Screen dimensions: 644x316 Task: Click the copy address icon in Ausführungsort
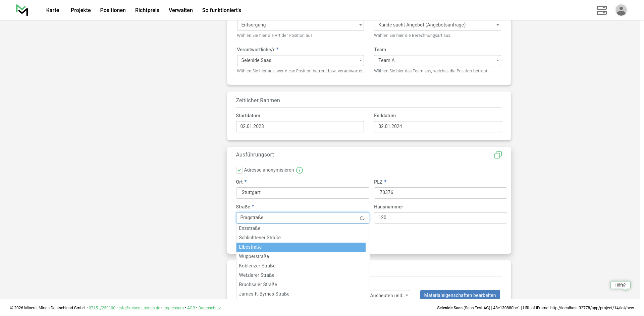click(x=498, y=155)
